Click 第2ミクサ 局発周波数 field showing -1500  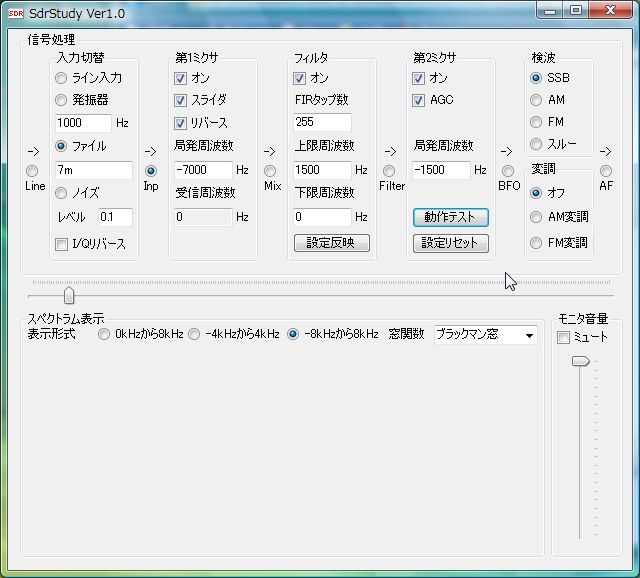441,170
